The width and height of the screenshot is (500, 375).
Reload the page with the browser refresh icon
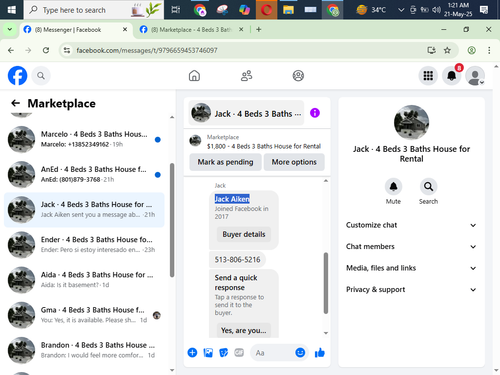coord(46,50)
